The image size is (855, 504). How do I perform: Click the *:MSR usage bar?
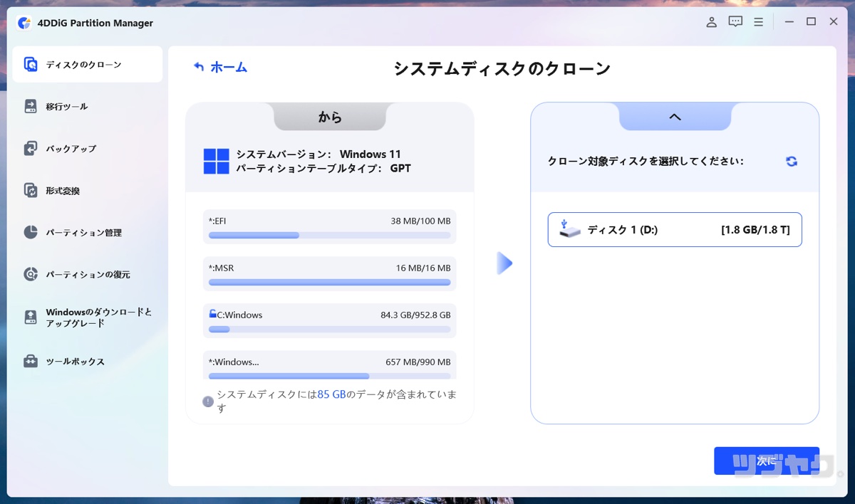tap(329, 282)
